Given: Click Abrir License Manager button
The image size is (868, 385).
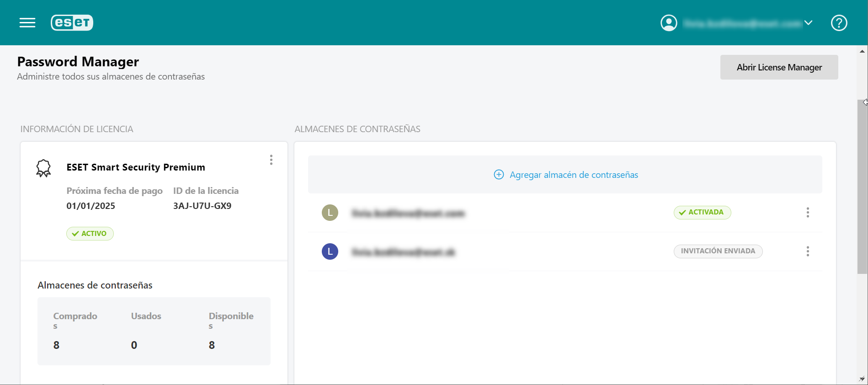Looking at the screenshot, I should [x=779, y=67].
